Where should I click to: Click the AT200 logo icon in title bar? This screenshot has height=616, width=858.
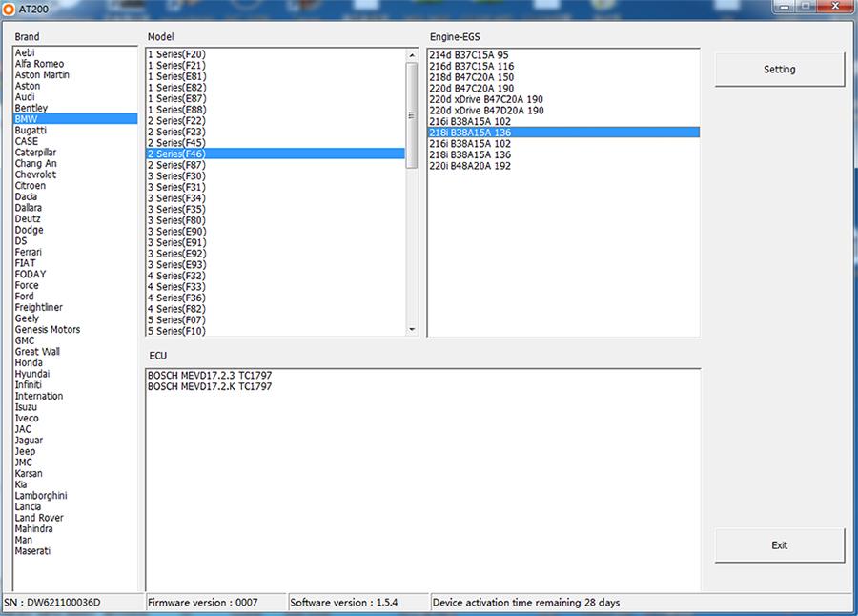coord(10,8)
